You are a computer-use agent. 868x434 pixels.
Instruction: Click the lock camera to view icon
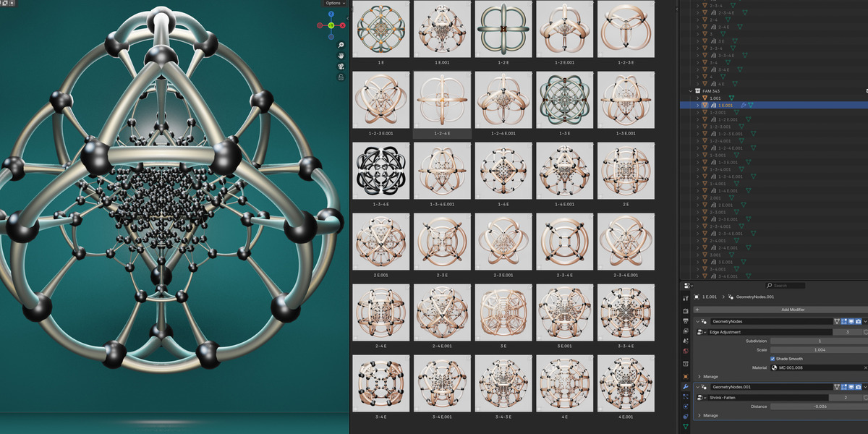click(x=341, y=77)
